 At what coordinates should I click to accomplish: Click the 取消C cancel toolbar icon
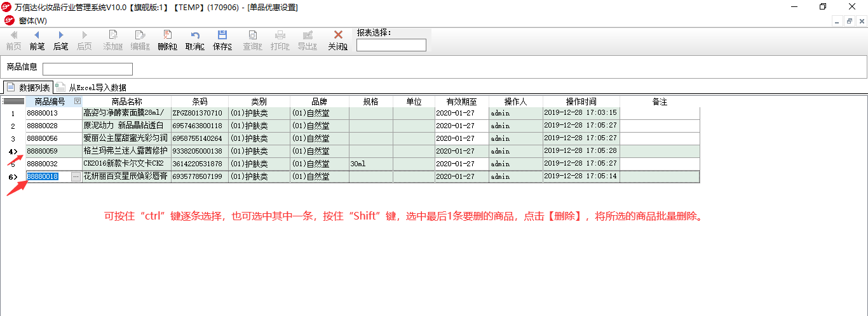(195, 41)
